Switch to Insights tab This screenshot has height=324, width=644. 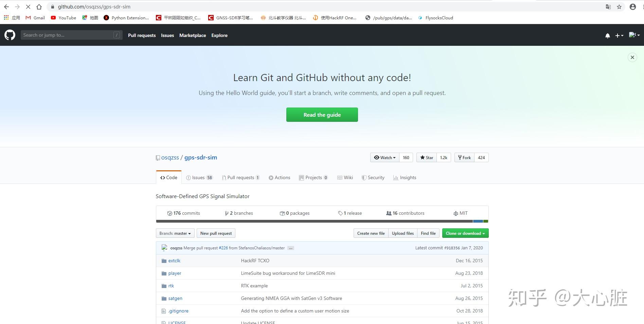point(405,177)
